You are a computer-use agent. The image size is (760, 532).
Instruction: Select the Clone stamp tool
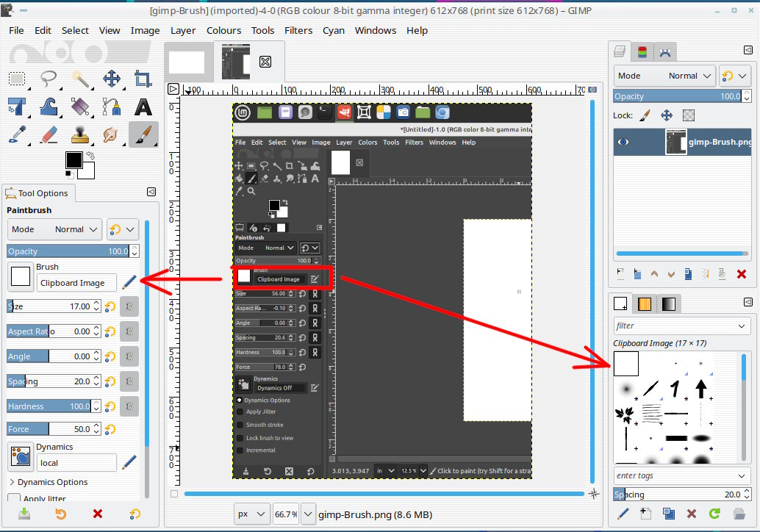(x=81, y=134)
